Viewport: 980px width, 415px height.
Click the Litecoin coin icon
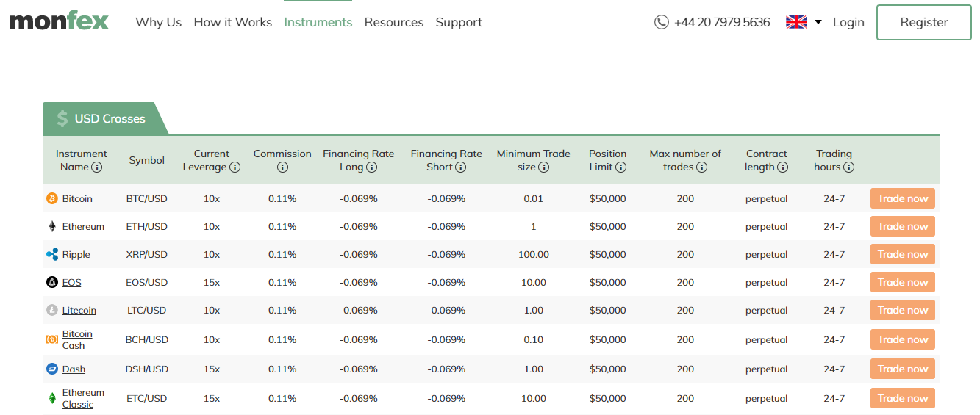[52, 310]
